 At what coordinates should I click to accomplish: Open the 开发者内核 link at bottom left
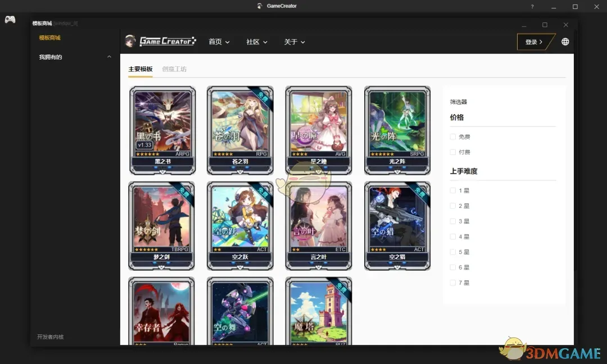(49, 336)
